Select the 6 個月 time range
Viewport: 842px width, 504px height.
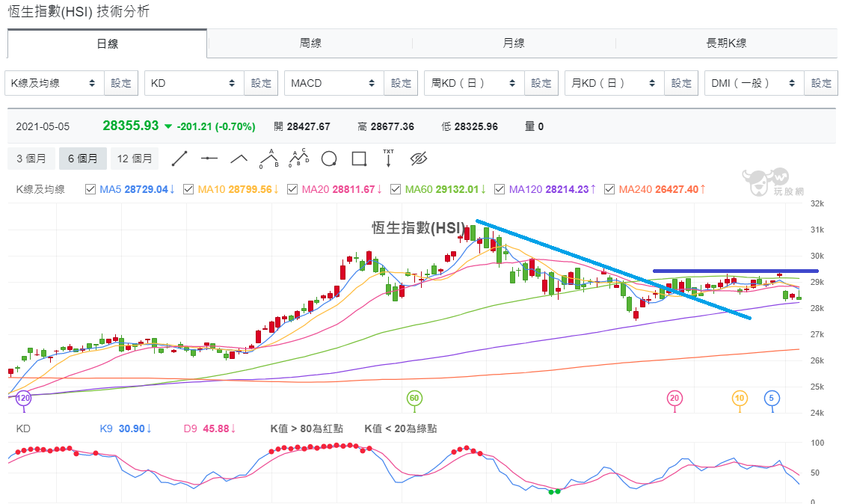(83, 159)
